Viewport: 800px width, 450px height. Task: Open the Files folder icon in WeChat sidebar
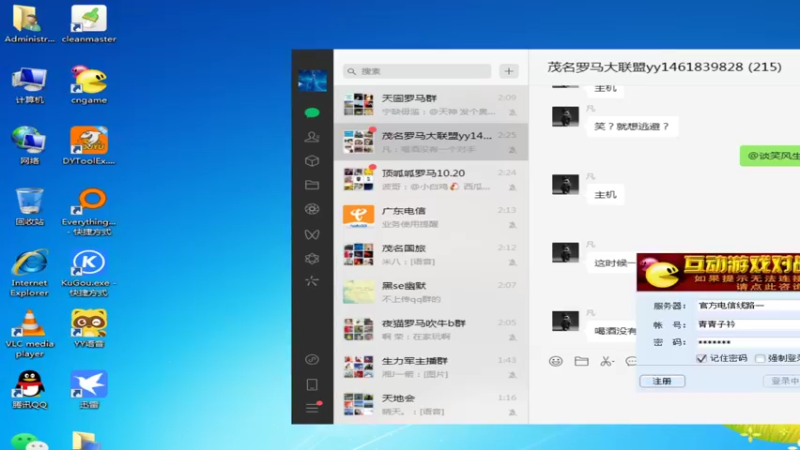[x=312, y=185]
